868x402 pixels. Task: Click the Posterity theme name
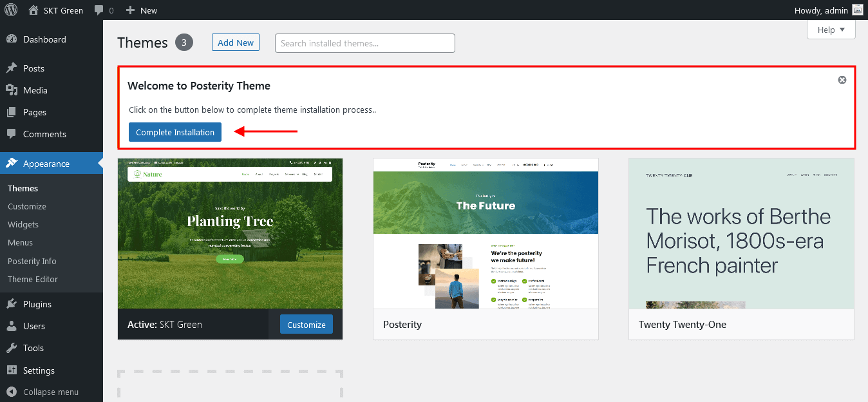coord(402,325)
